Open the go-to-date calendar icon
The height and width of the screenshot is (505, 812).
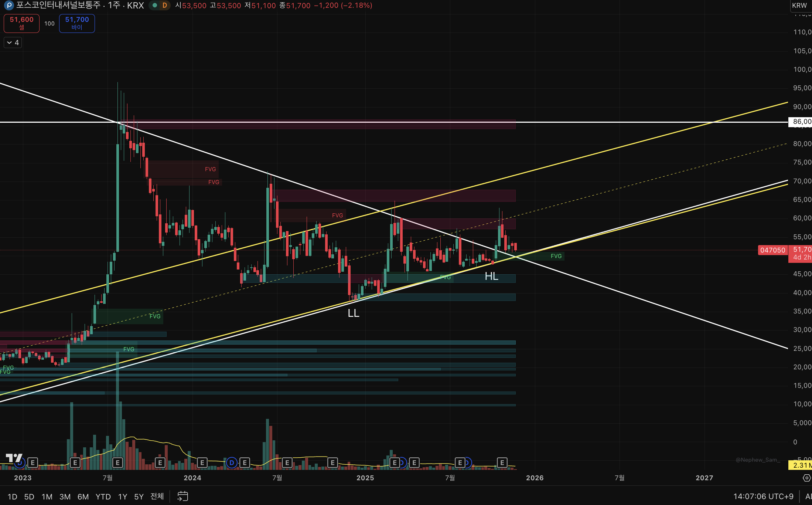(182, 496)
